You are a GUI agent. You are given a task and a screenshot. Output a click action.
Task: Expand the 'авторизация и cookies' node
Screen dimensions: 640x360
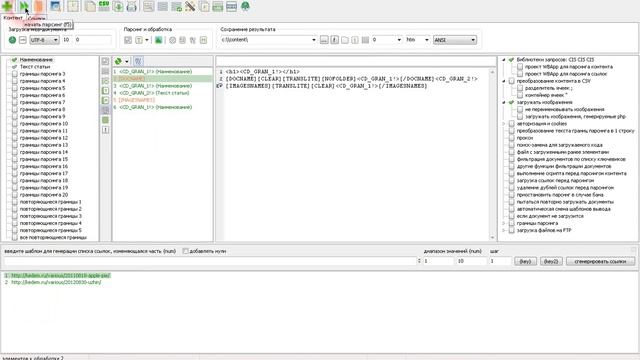(504, 124)
